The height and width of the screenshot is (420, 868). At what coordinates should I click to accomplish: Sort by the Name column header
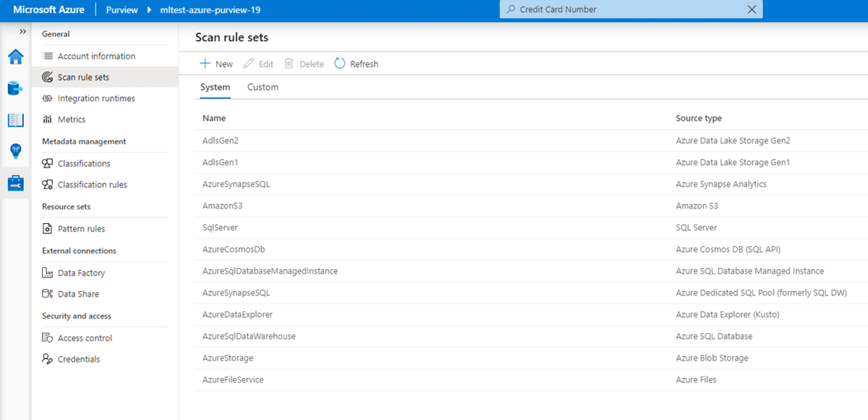pyautogui.click(x=214, y=118)
